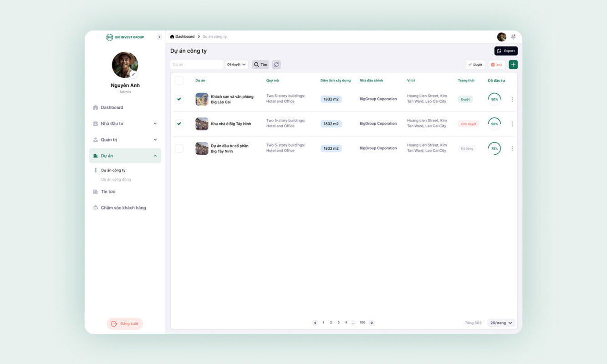The height and width of the screenshot is (364, 607).
Task: Expand the Nhà đầu tư sidebar menu
Action: coord(125,124)
